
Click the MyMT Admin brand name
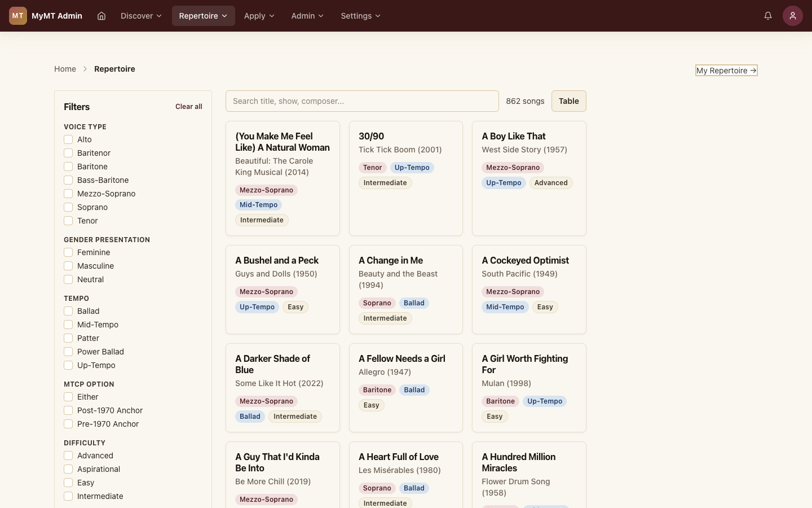[57, 16]
